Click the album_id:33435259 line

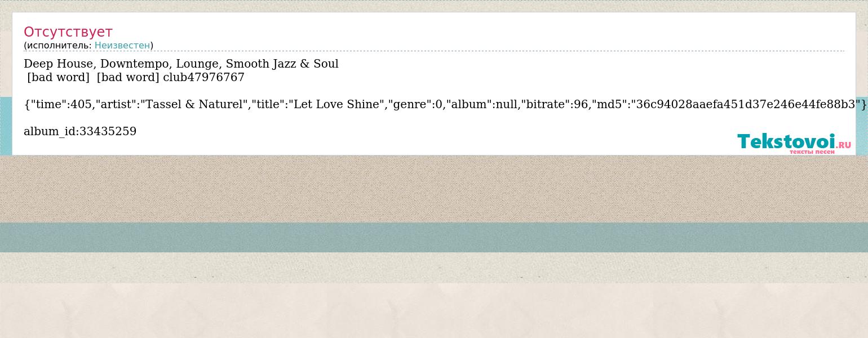pyautogui.click(x=80, y=131)
